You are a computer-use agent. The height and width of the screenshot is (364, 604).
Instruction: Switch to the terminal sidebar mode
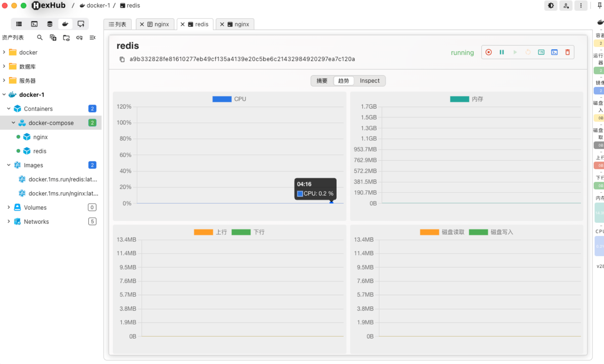click(34, 24)
